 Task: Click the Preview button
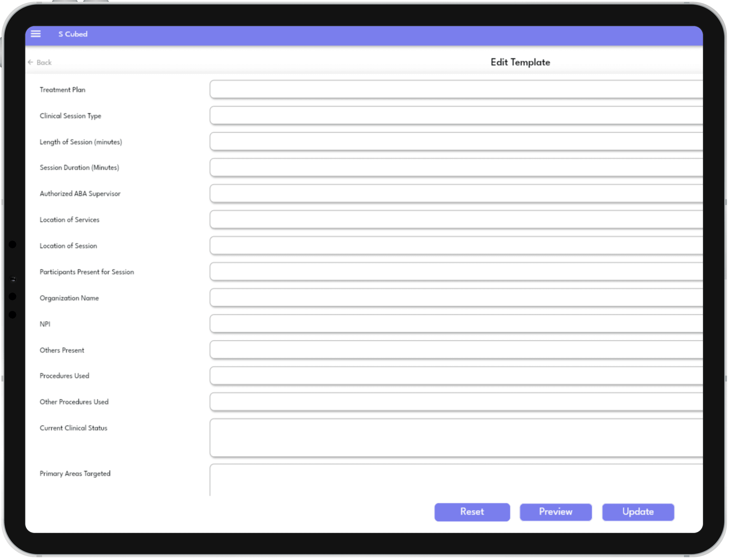(556, 512)
